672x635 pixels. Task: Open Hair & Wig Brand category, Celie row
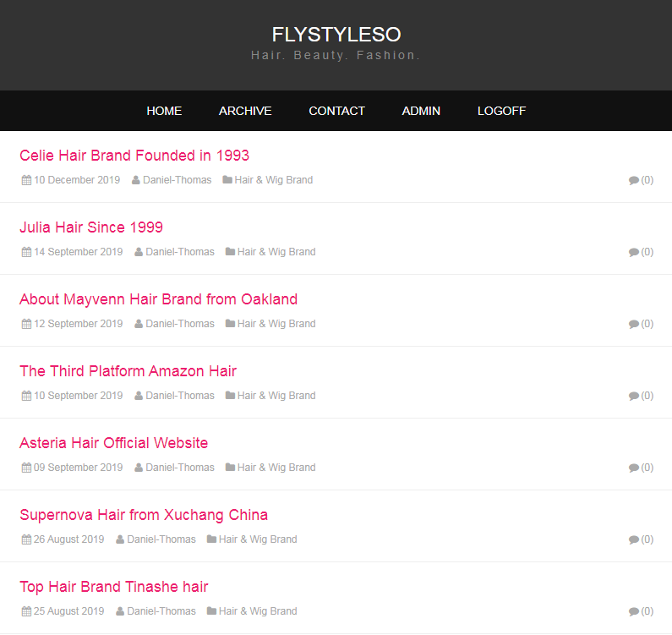tap(273, 180)
